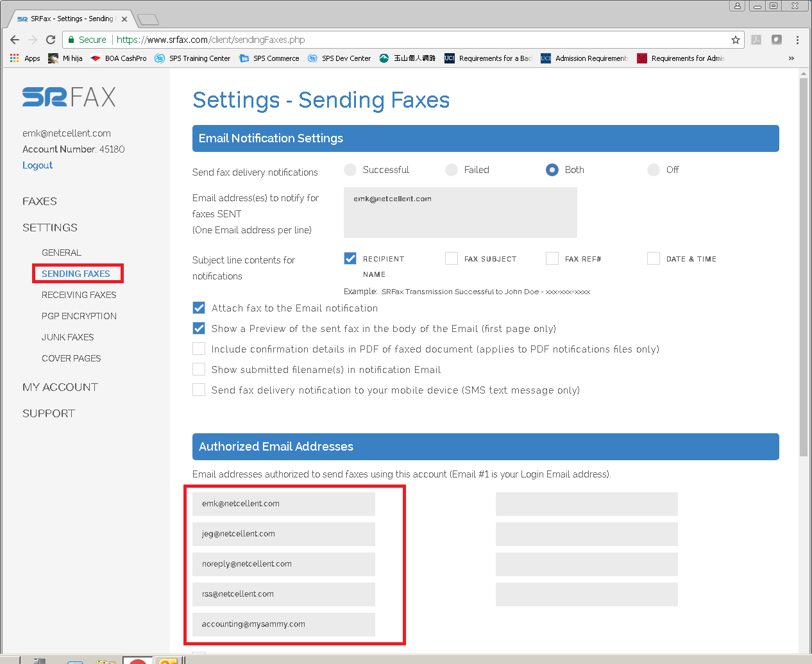The width and height of the screenshot is (812, 664).
Task: Open the Mi hija bookmark
Action: 65,58
